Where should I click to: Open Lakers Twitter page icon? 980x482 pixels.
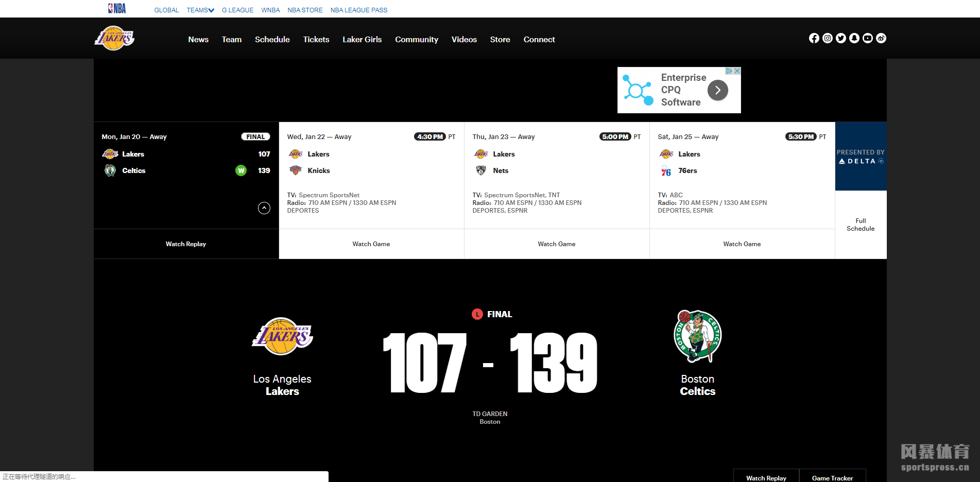pos(841,38)
